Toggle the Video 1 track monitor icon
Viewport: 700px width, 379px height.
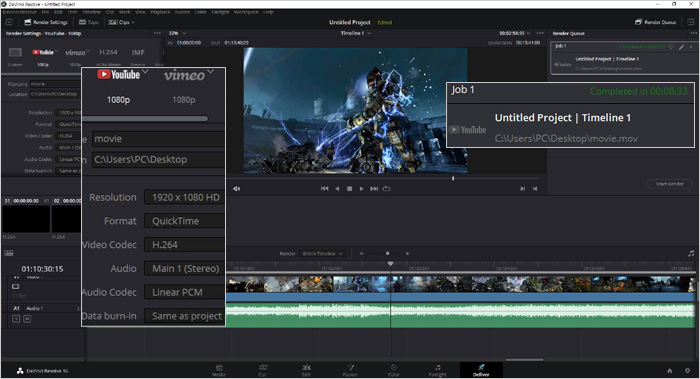[16, 287]
